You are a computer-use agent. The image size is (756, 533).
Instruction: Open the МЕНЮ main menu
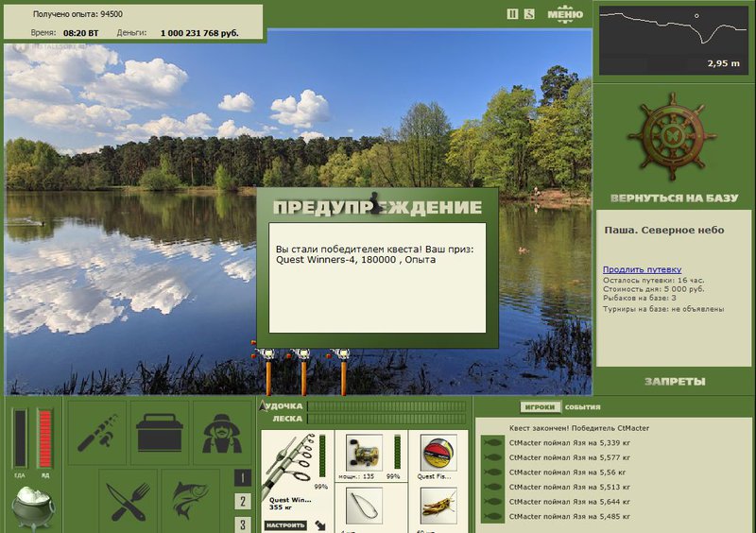[565, 14]
